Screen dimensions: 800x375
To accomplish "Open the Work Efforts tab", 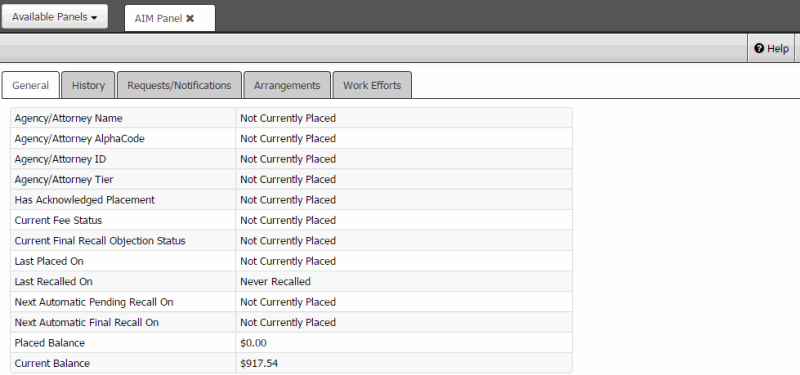I will [372, 85].
